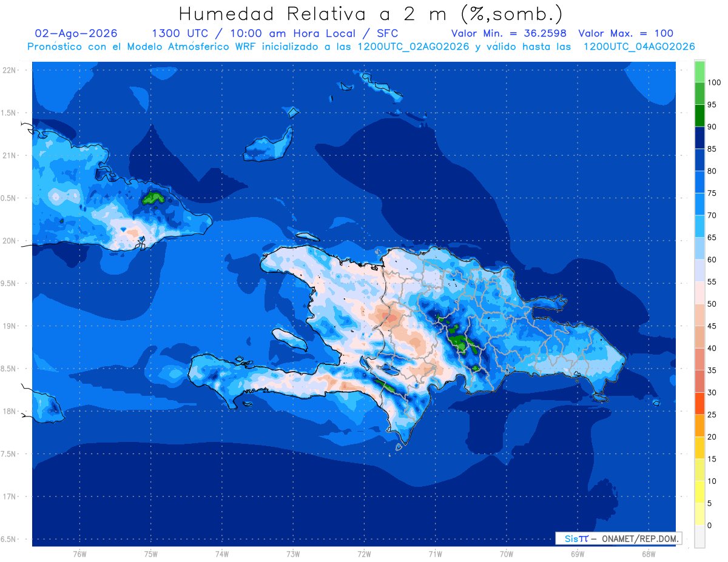Click the longitude axis label "74W"
The width and height of the screenshot is (728, 562).
(x=221, y=554)
